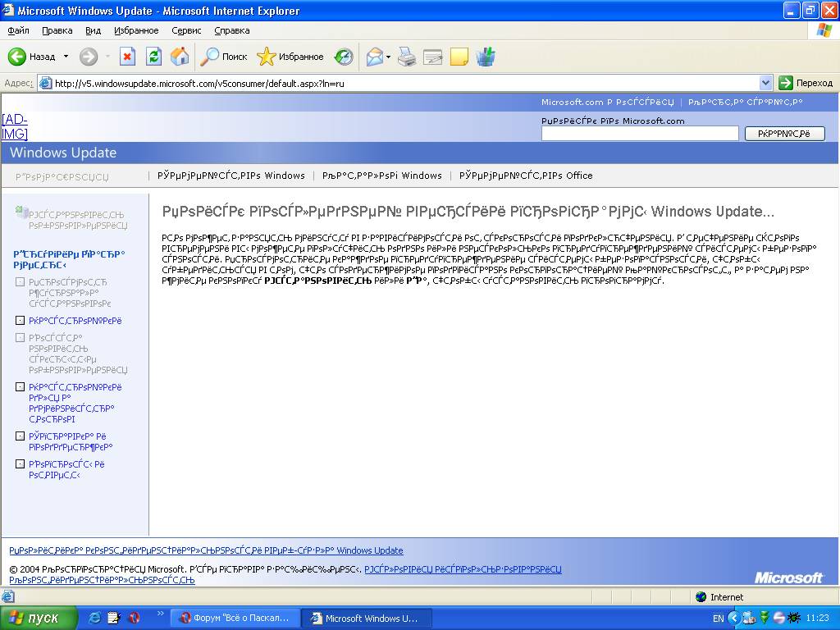Viewport: 840px width, 630px height.
Task: Launch Internet Explorer from the quick launch
Action: coord(94,618)
